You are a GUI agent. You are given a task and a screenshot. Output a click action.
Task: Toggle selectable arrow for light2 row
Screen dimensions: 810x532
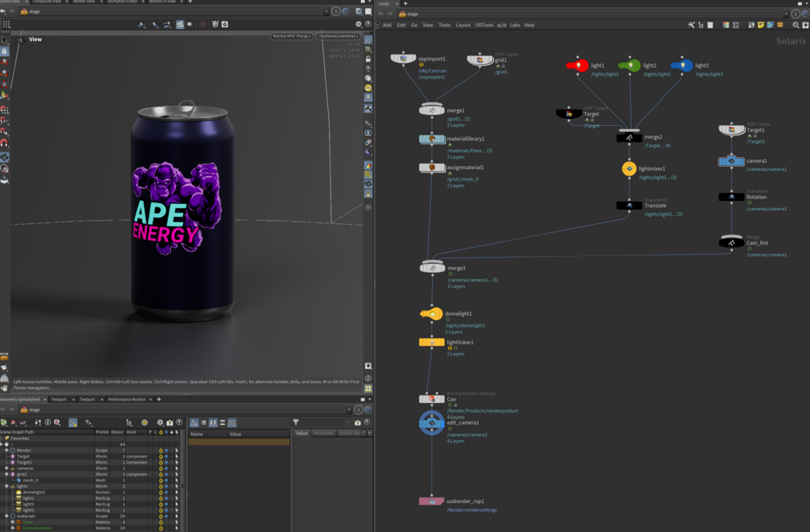click(x=177, y=504)
